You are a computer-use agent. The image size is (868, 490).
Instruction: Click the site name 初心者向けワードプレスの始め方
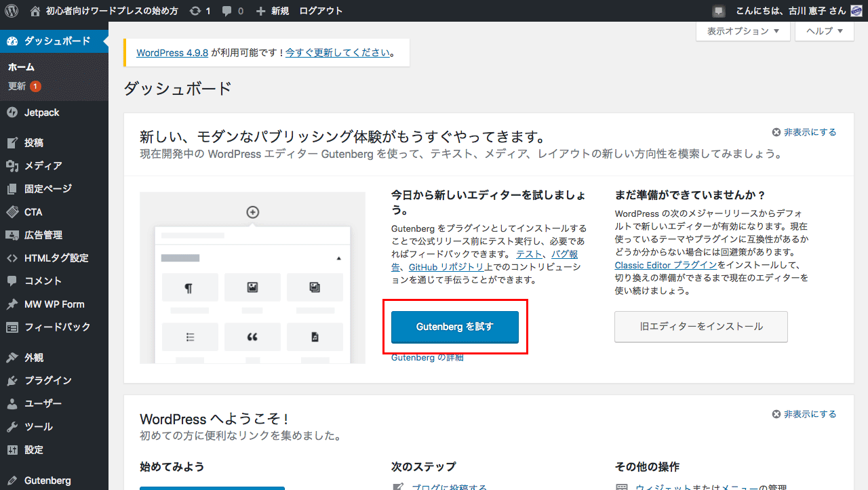[x=111, y=11]
